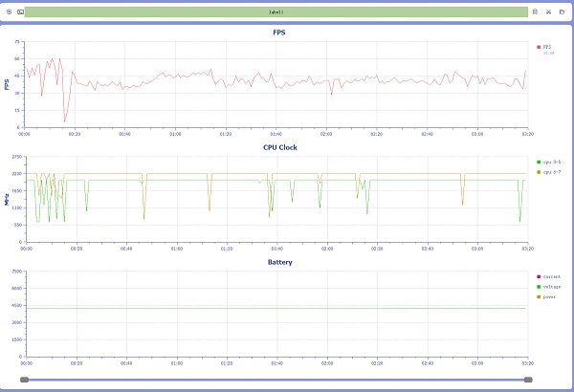Screen dimensions: 574x392
Task: Click the screenshot image icon in top bar
Action: (x=19, y=11)
